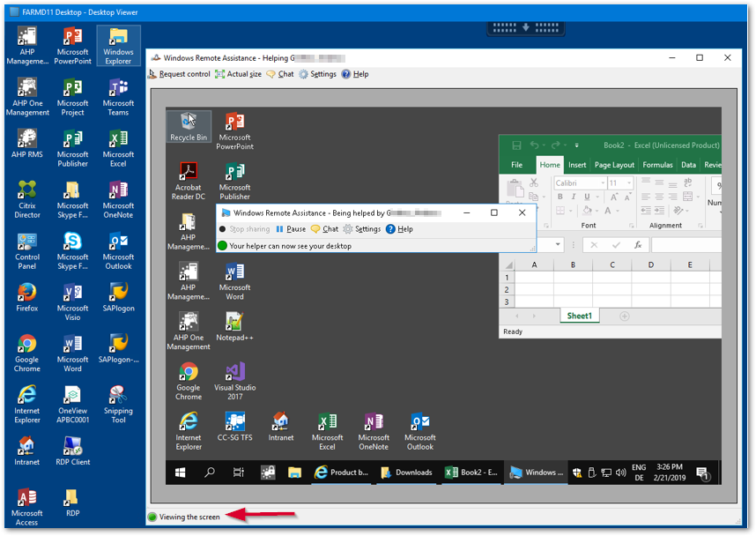Add new sheet with plus button
This screenshot has width=756, height=536.
625,316
